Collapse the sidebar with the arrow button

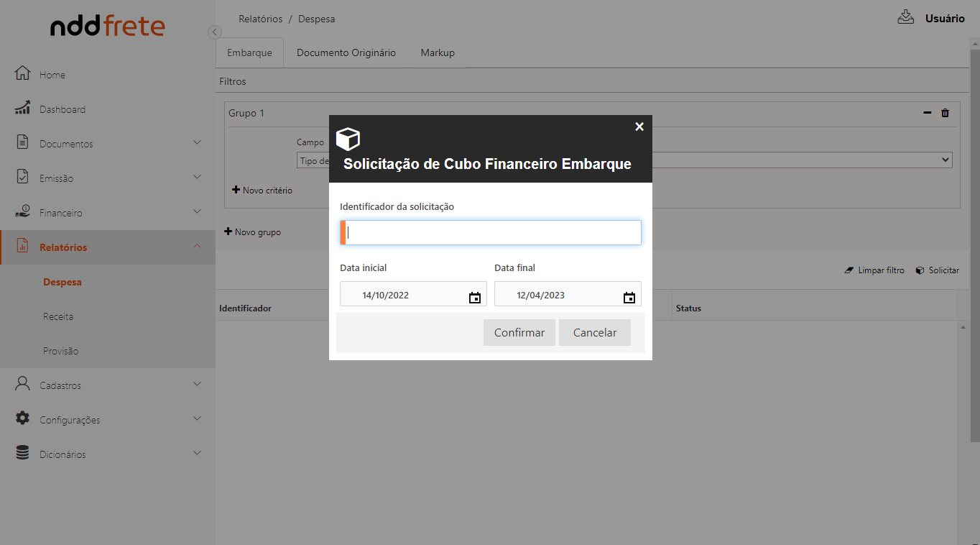214,32
